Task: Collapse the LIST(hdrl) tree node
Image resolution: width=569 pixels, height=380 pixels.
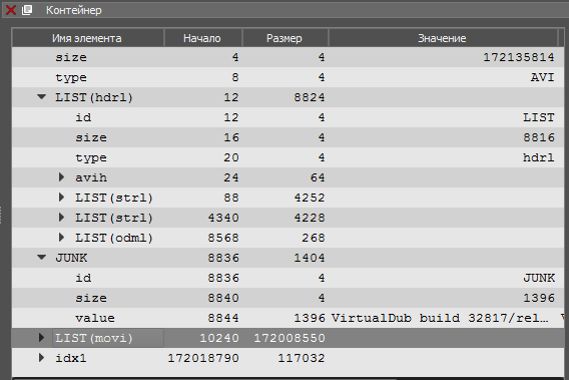Action: coord(41,97)
